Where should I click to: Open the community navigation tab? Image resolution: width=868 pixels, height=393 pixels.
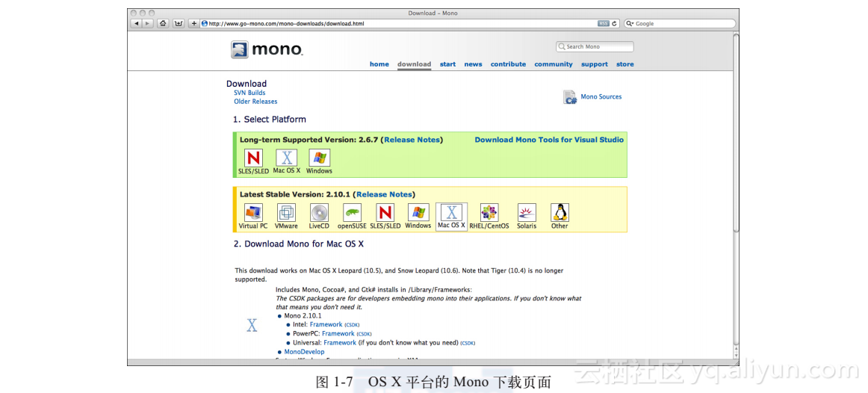tap(554, 64)
